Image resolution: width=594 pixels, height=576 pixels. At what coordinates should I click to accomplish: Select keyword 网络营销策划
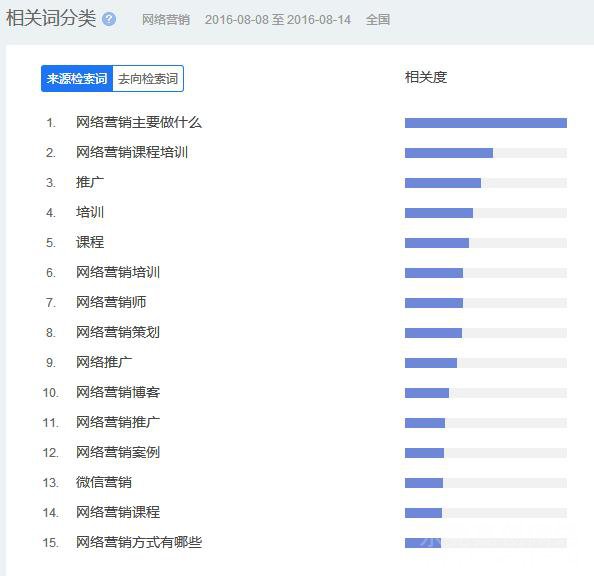[118, 332]
